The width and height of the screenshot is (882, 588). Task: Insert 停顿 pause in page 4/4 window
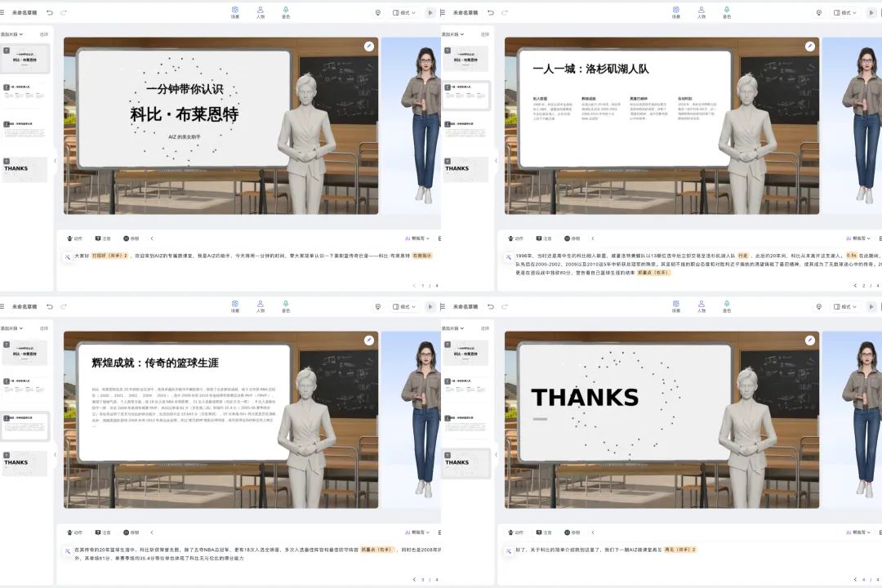[572, 532]
